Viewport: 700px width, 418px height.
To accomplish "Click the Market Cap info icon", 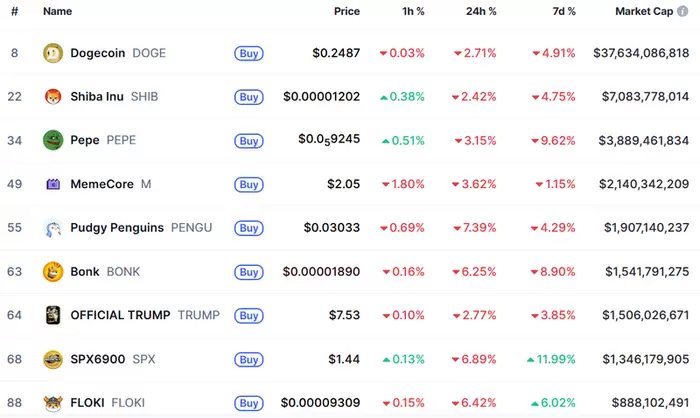I will point(683,11).
